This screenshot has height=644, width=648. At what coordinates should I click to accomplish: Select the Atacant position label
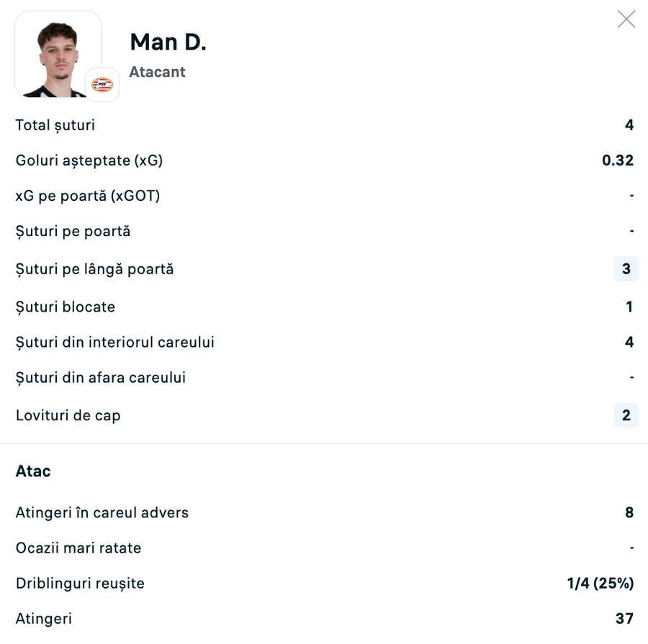tap(157, 72)
